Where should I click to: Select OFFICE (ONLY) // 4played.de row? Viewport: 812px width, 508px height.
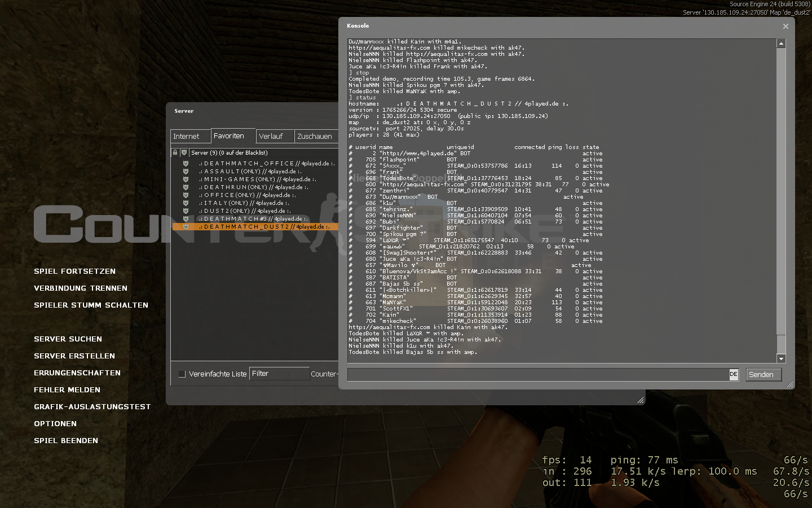(x=255, y=195)
